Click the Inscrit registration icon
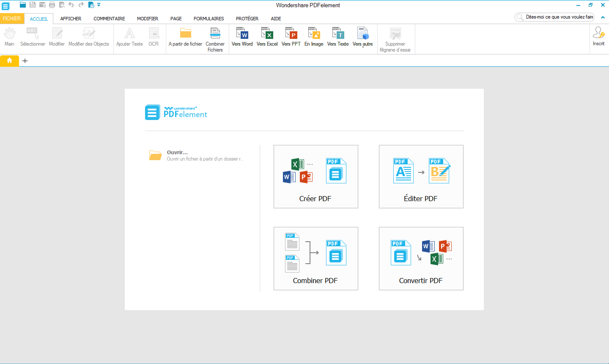Screen dimensions: 609x364 click(598, 36)
